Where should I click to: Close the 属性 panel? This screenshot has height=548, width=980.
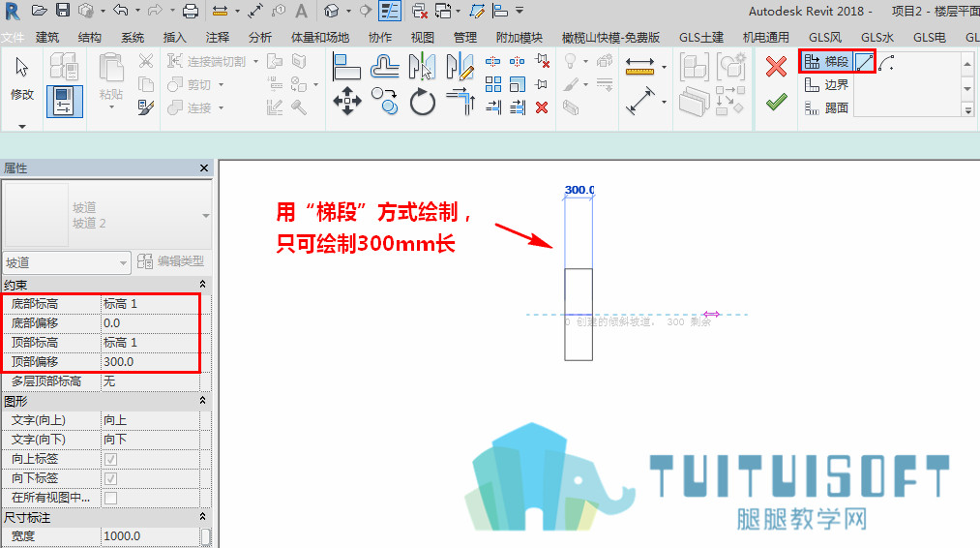click(x=204, y=167)
